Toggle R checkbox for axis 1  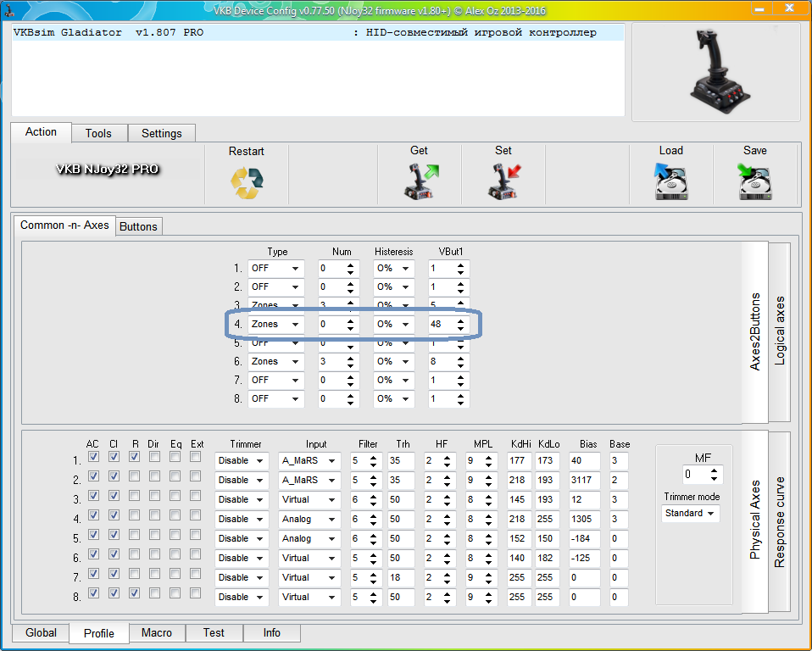(134, 457)
